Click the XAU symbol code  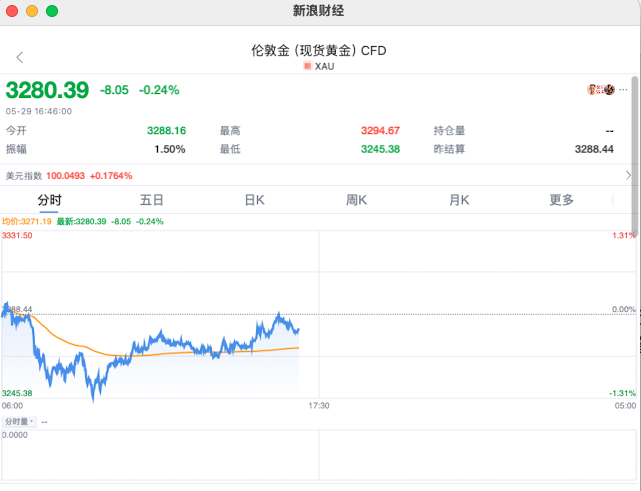[324, 66]
